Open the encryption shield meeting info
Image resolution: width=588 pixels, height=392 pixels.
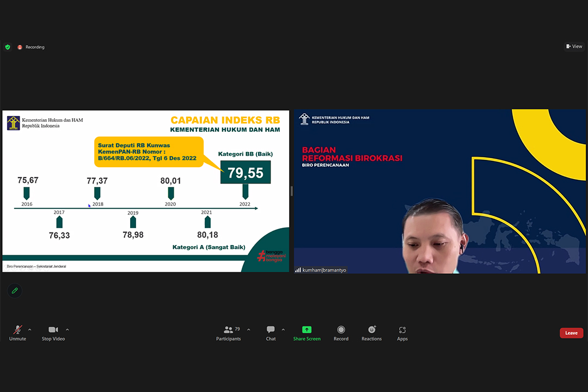point(8,47)
